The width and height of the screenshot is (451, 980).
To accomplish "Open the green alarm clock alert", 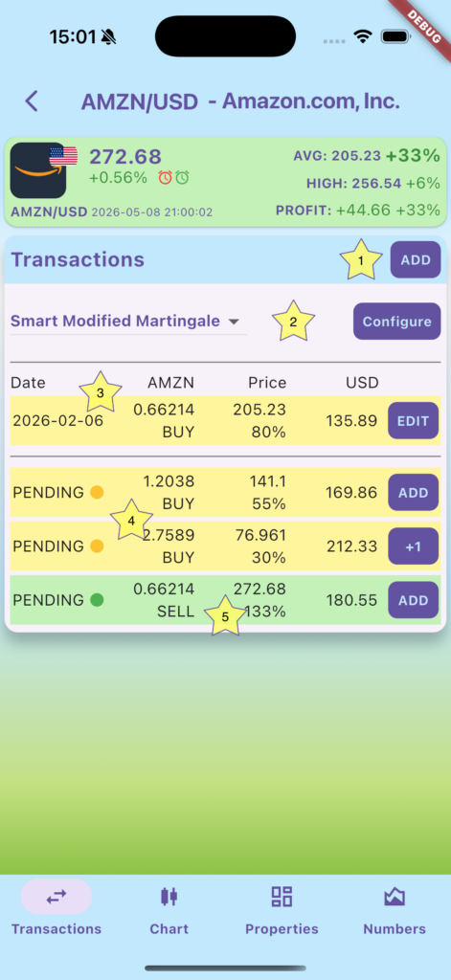I will [181, 178].
